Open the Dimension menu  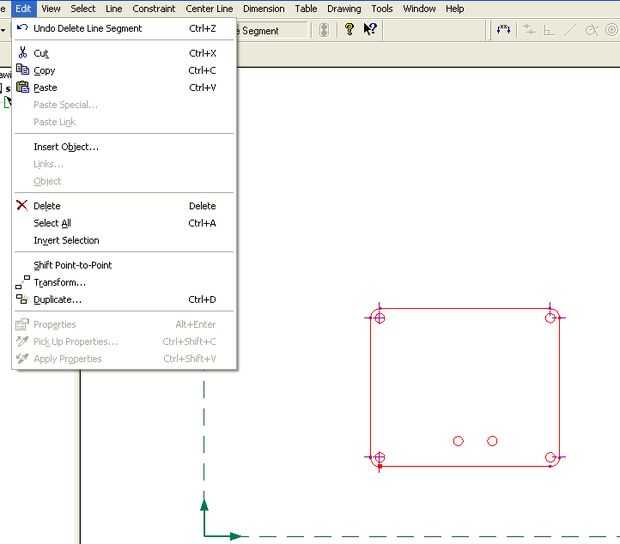pos(264,8)
